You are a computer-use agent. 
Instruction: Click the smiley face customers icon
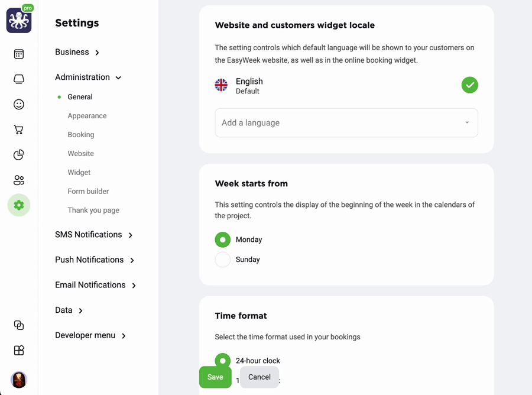[x=19, y=104]
